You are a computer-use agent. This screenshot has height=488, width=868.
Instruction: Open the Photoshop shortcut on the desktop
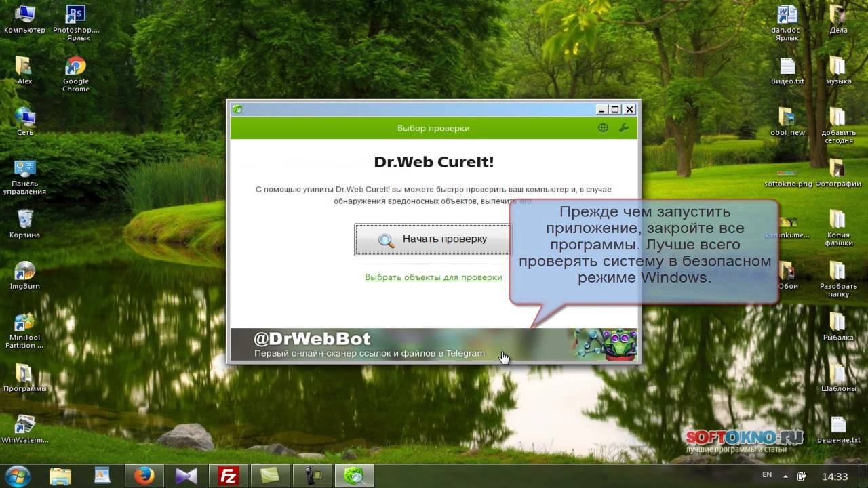76,22
